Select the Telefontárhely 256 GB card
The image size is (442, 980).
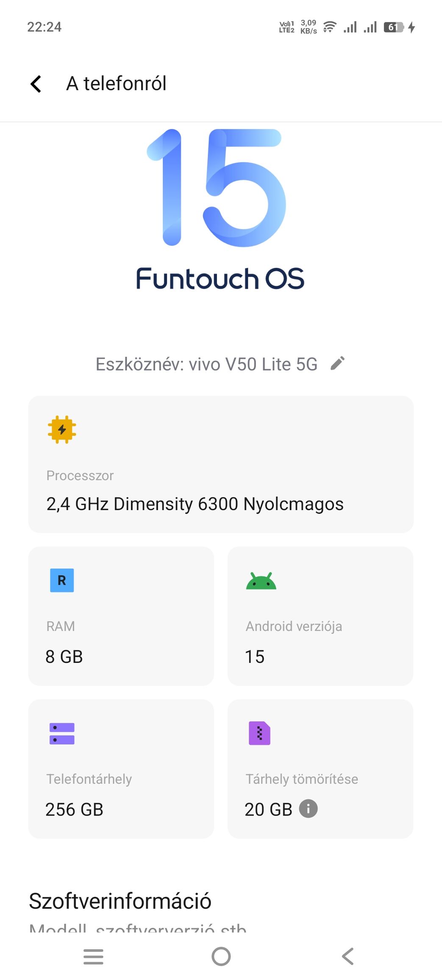pos(121,768)
